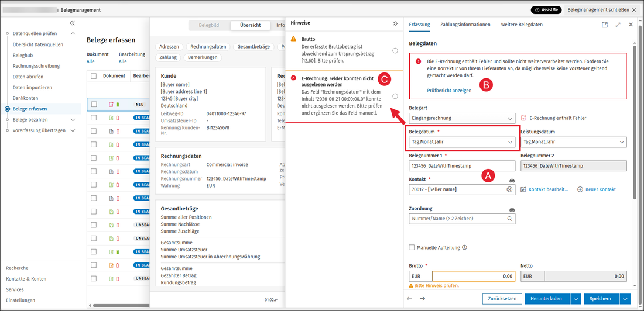Collapse the Hinweise panel with double chevron

click(395, 24)
